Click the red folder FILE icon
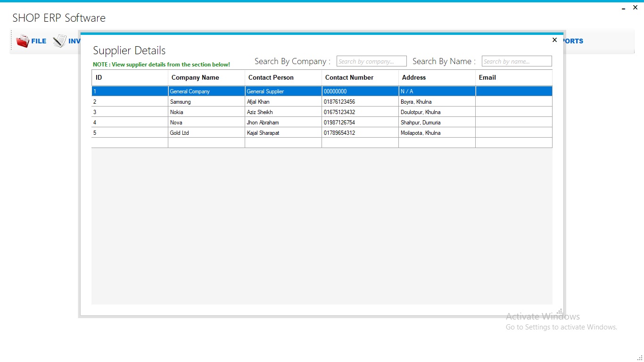The height and width of the screenshot is (362, 644). pyautogui.click(x=23, y=41)
